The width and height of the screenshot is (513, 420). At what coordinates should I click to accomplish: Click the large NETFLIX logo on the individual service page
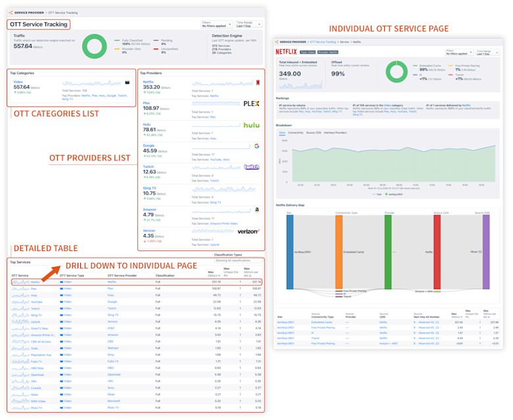point(286,52)
